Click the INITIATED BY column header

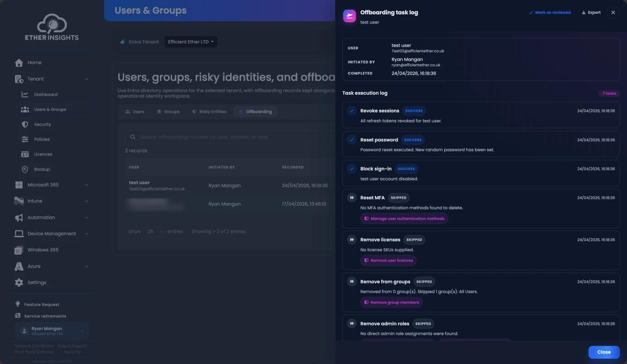[222, 167]
